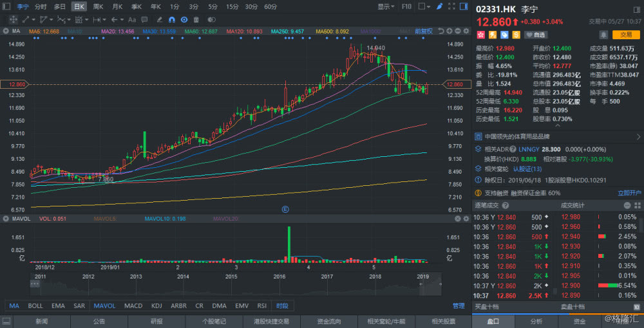The height and width of the screenshot is (328, 644).
Task: Switch to the 分析 analysis tab
Action: (x=536, y=322)
